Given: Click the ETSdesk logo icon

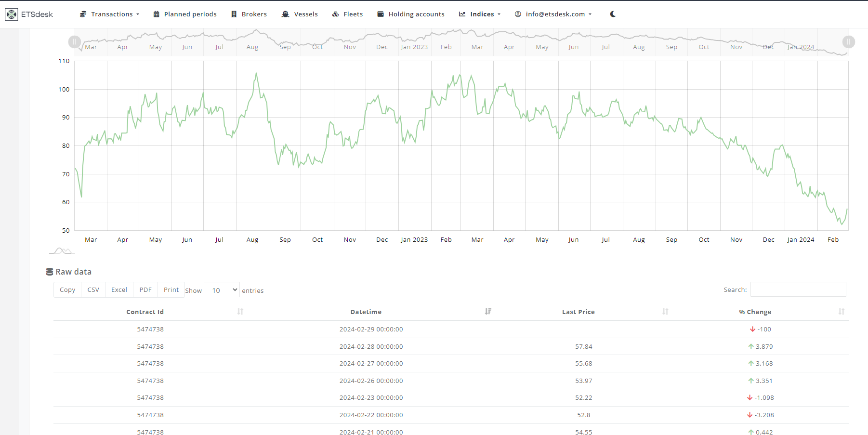Looking at the screenshot, I should (11, 14).
